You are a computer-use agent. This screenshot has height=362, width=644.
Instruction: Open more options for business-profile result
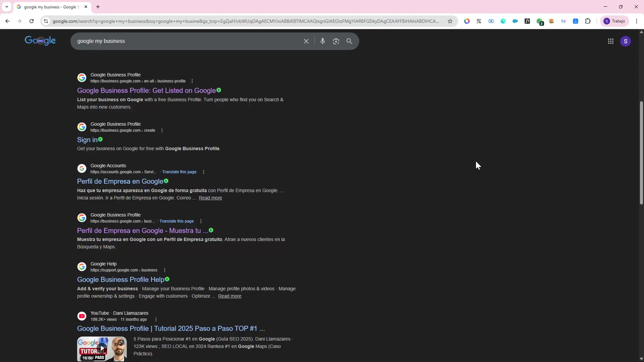[x=192, y=81]
